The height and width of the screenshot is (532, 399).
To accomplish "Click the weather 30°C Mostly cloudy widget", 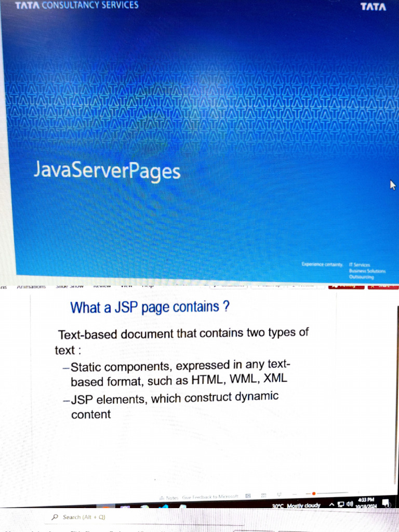I will 296,506.
